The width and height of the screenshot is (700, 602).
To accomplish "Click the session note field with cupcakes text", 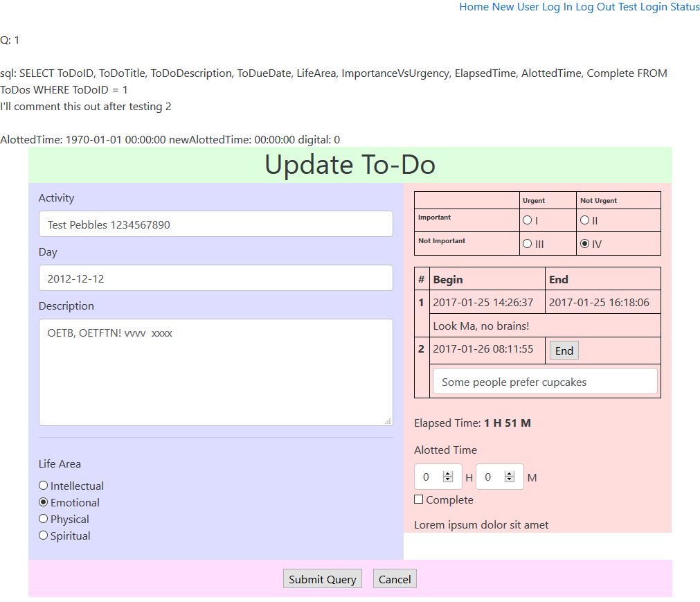I will tap(544, 382).
